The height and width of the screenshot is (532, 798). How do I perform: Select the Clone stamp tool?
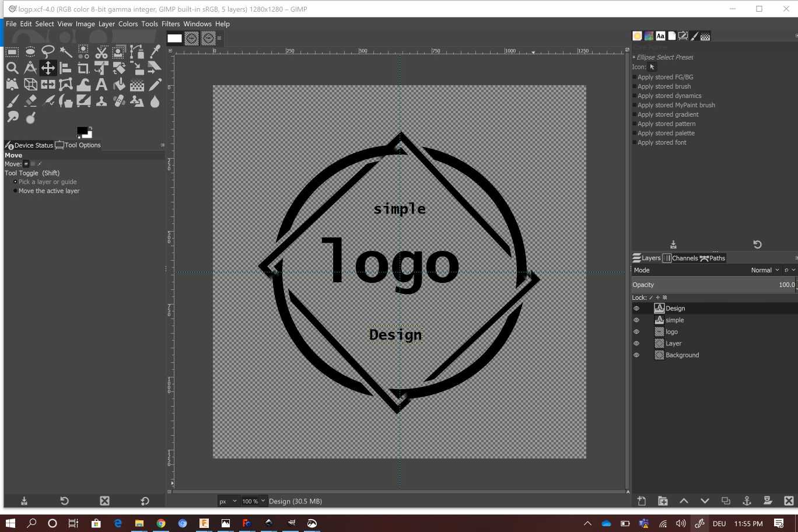(101, 101)
